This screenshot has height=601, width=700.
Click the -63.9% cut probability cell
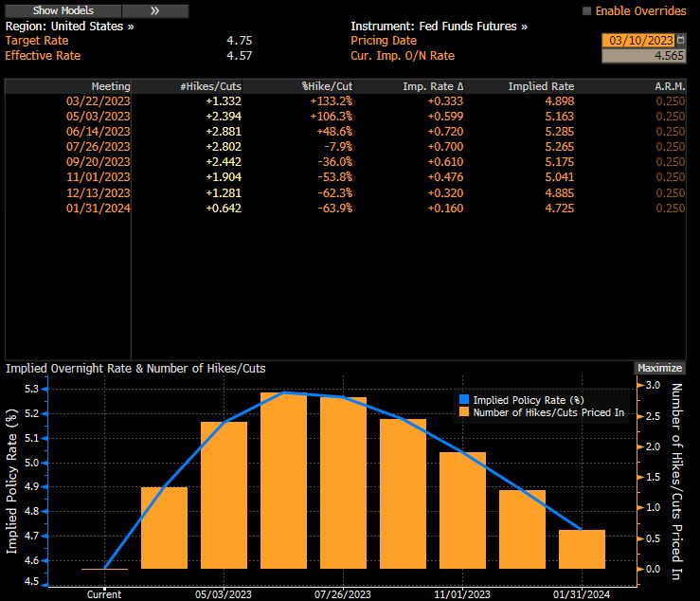pos(334,209)
